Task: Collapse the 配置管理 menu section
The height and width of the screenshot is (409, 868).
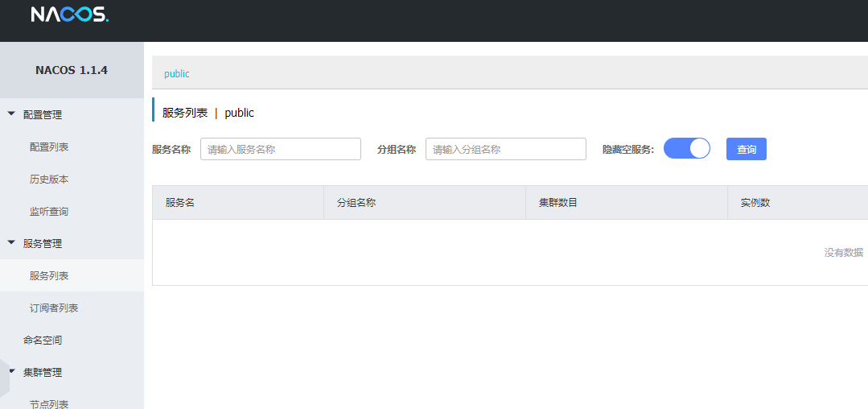Action: (x=42, y=115)
